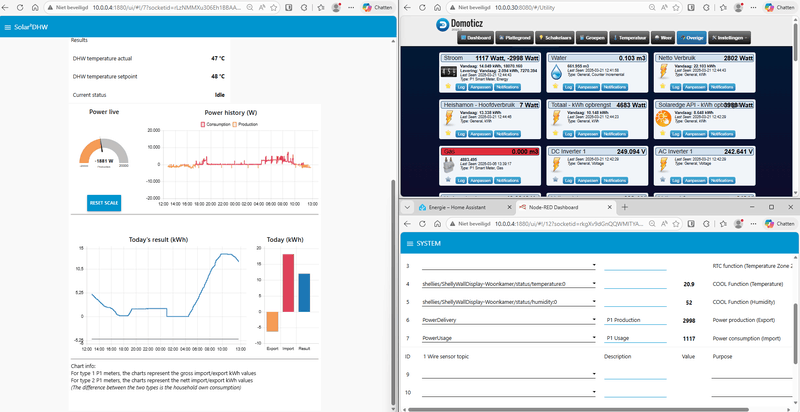Toggle favorite star on Heishamon Hoofdverbruik card

[448, 134]
